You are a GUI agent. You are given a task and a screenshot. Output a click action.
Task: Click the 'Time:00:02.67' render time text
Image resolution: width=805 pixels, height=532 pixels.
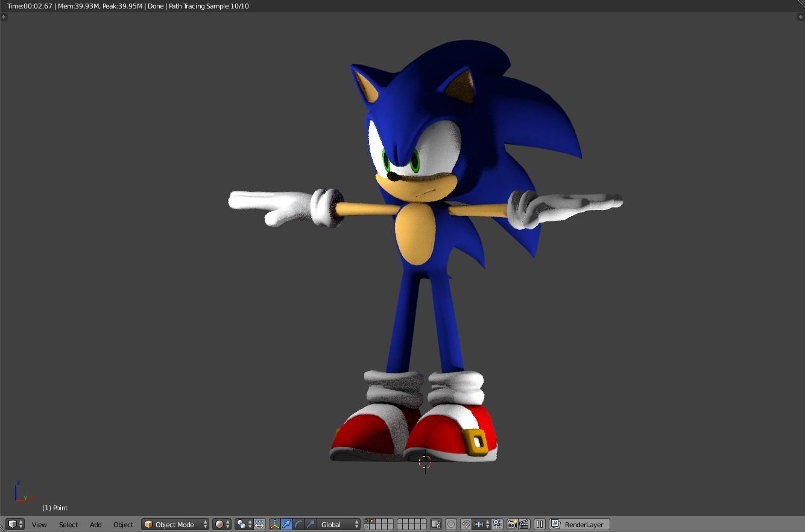click(x=30, y=6)
